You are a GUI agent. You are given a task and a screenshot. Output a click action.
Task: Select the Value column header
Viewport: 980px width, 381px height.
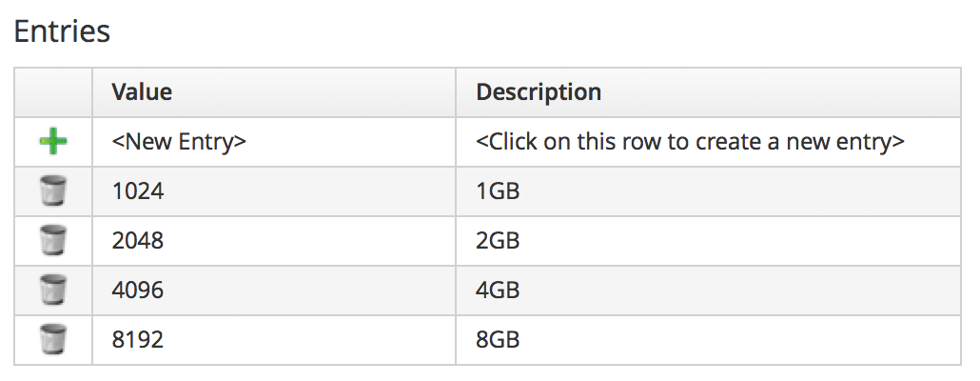click(273, 92)
